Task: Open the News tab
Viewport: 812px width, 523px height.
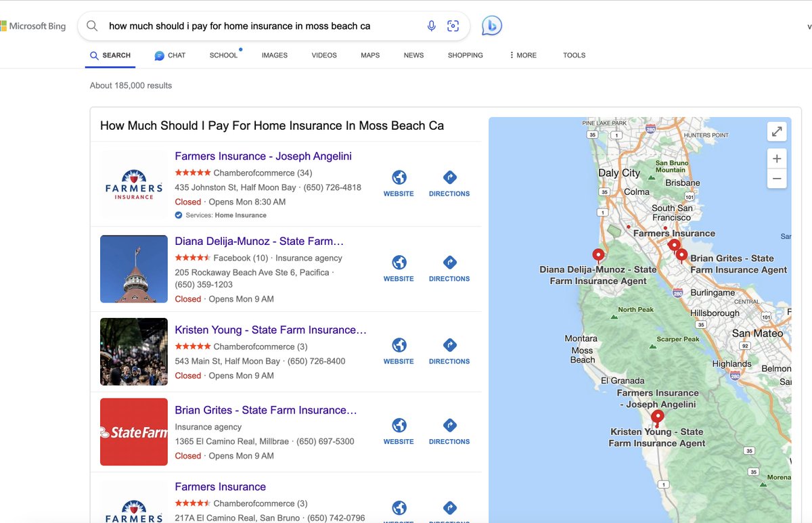Action: click(413, 55)
